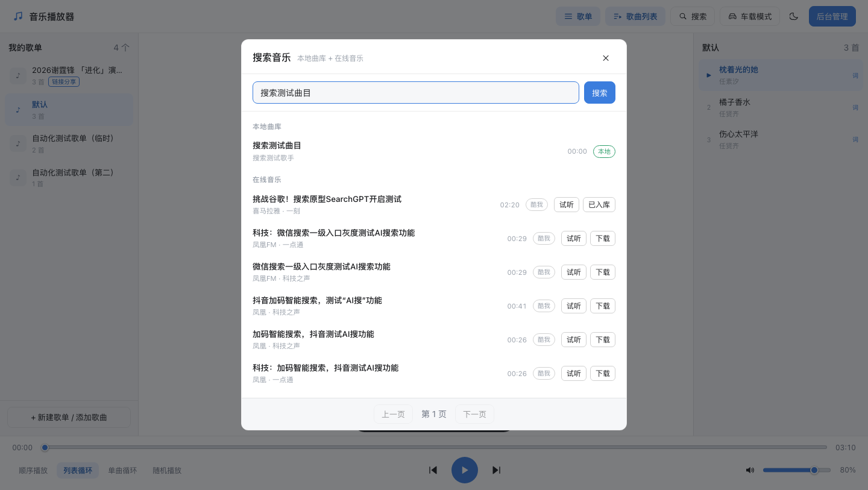This screenshot has height=490, width=868.
Task: Open 后台管理 admin panel
Action: 832,16
